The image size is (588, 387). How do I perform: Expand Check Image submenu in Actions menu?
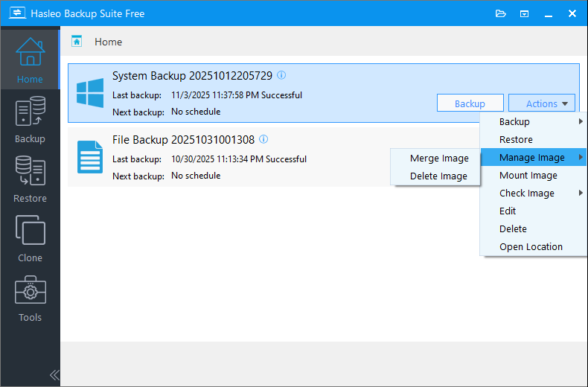pos(533,193)
